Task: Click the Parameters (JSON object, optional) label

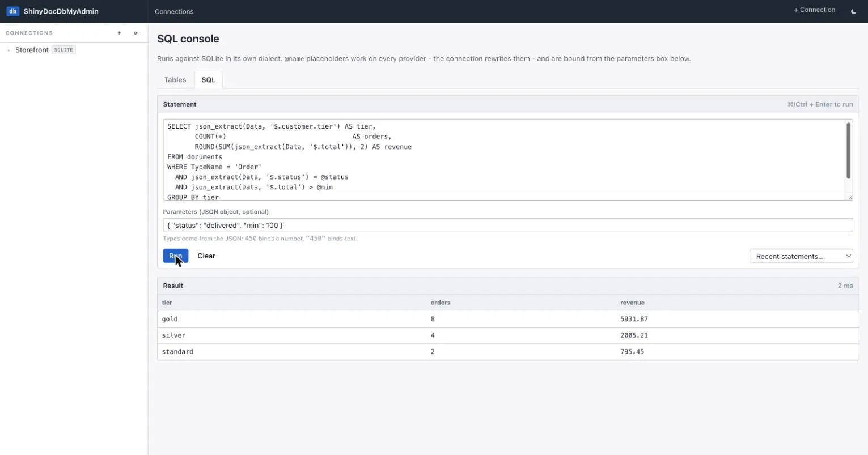Action: 216,212
